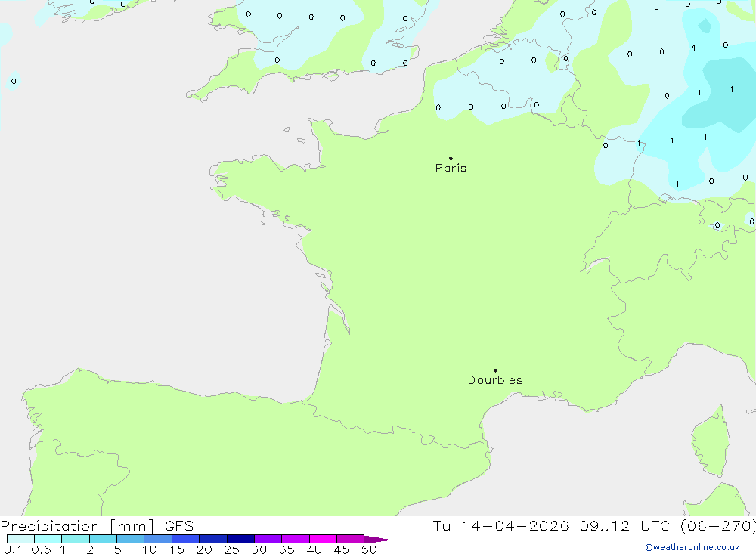
Task: Pick the 0.5–1 mm legend swatch
Action: 48,539
